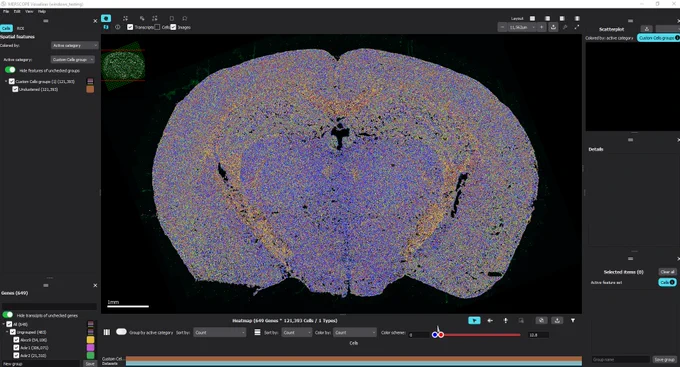The image size is (680, 367).
Task: Select the highlighted polygon tool in the top toolbar
Action: [106, 18]
